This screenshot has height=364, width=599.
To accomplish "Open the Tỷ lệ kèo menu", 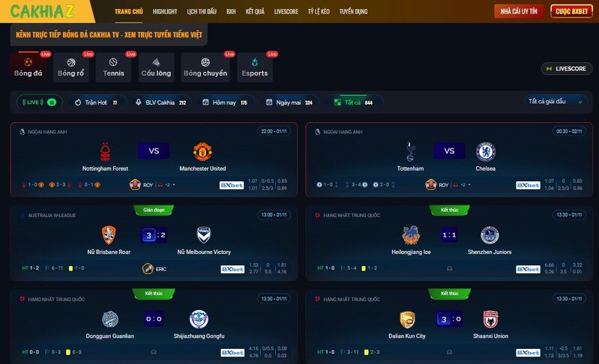I will coord(319,11).
